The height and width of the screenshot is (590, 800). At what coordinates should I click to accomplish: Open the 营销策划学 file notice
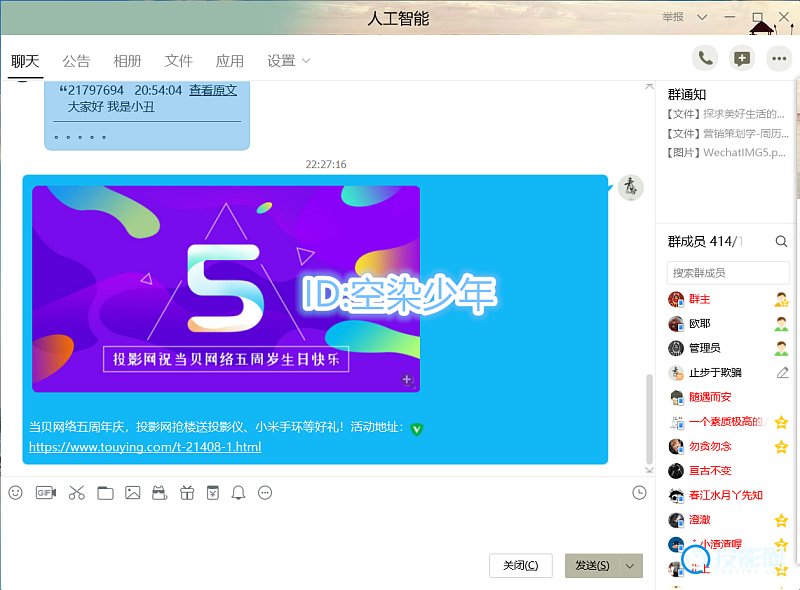(x=728, y=134)
